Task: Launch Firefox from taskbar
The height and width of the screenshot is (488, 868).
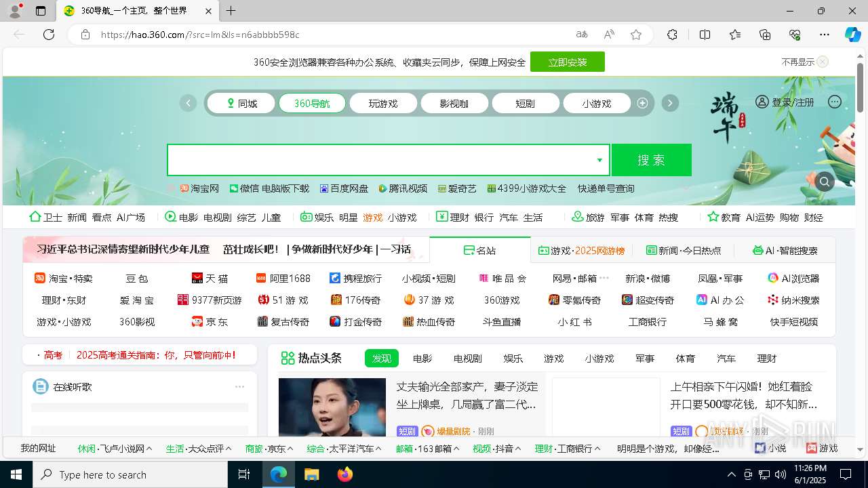Action: point(345,474)
